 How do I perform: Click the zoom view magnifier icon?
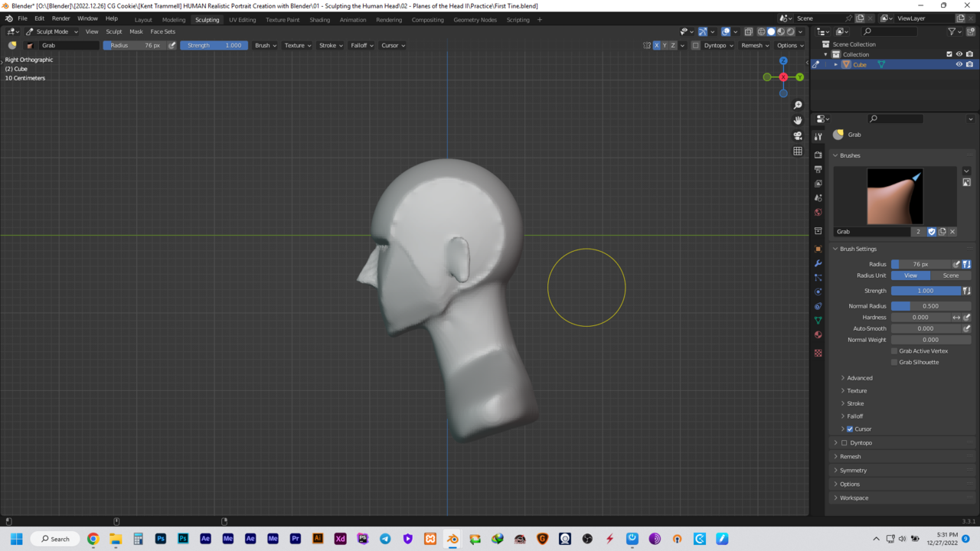click(x=798, y=105)
